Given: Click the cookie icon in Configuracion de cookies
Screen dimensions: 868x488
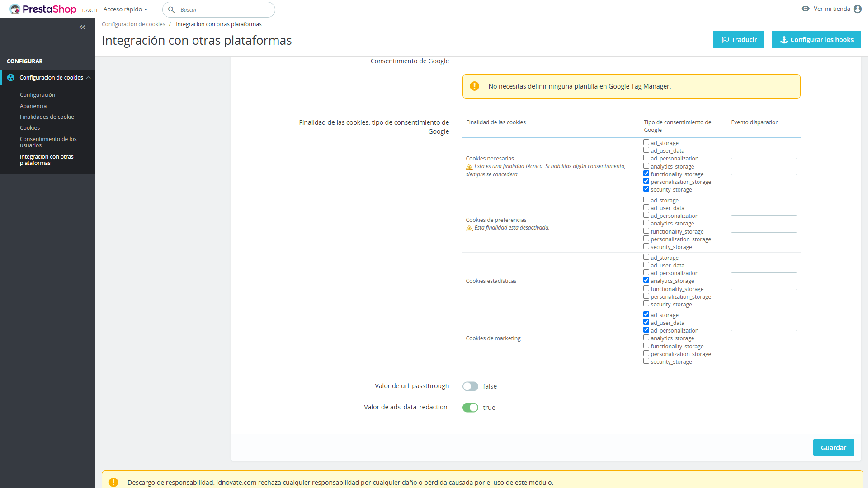Looking at the screenshot, I should pyautogui.click(x=11, y=78).
